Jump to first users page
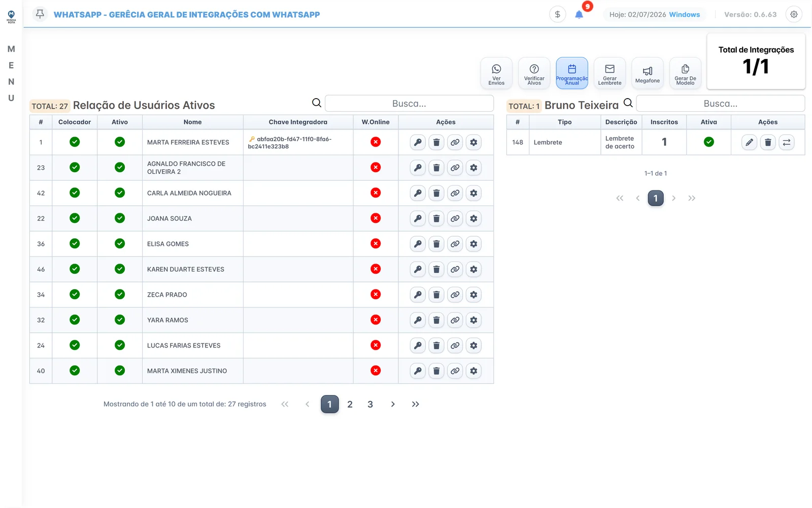Viewport: 812px width, 508px height. pyautogui.click(x=285, y=404)
